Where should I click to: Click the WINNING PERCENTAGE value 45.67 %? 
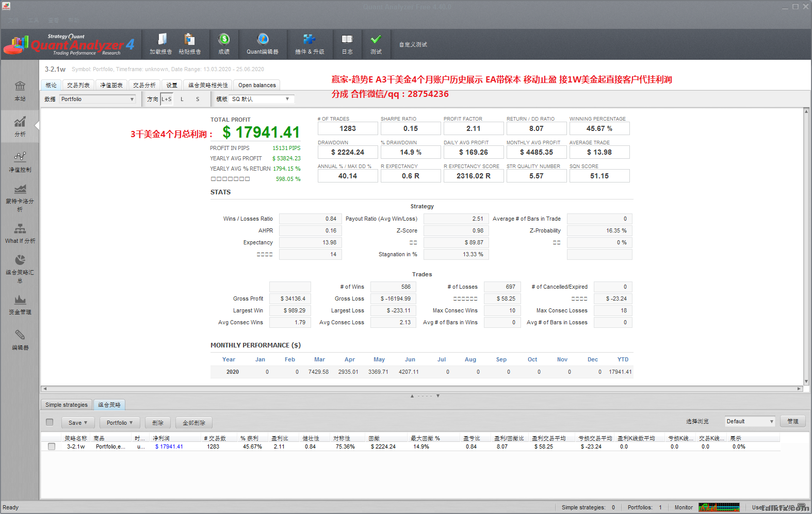pos(599,128)
